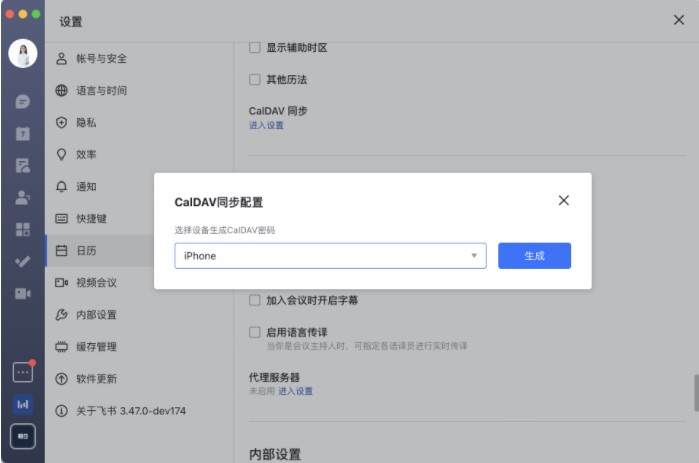Image resolution: width=699 pixels, height=463 pixels.
Task: Enable 显示辅助时区 checkbox
Action: 254,48
